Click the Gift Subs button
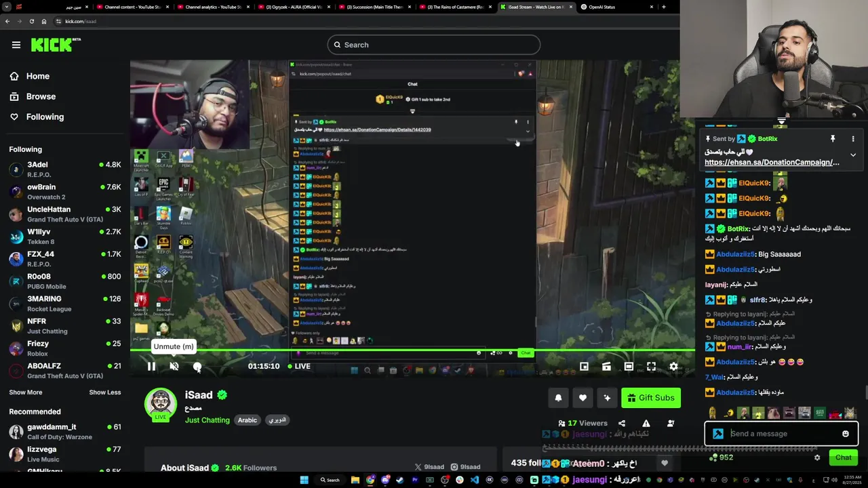Image resolution: width=868 pixels, height=488 pixels. [x=651, y=398]
